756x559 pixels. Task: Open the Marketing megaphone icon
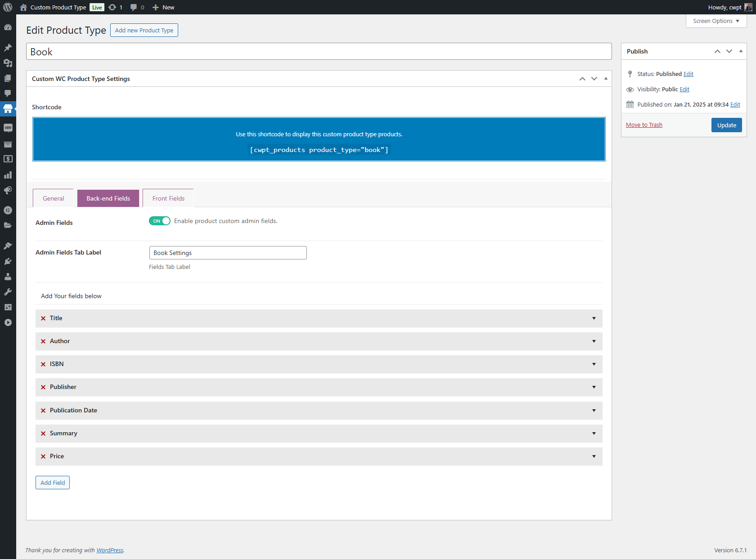pyautogui.click(x=8, y=190)
